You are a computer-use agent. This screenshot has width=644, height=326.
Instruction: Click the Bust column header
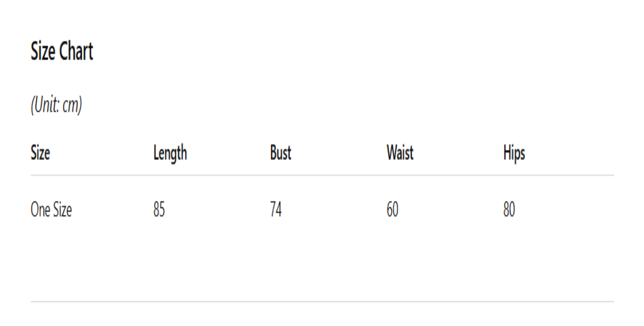tap(280, 153)
